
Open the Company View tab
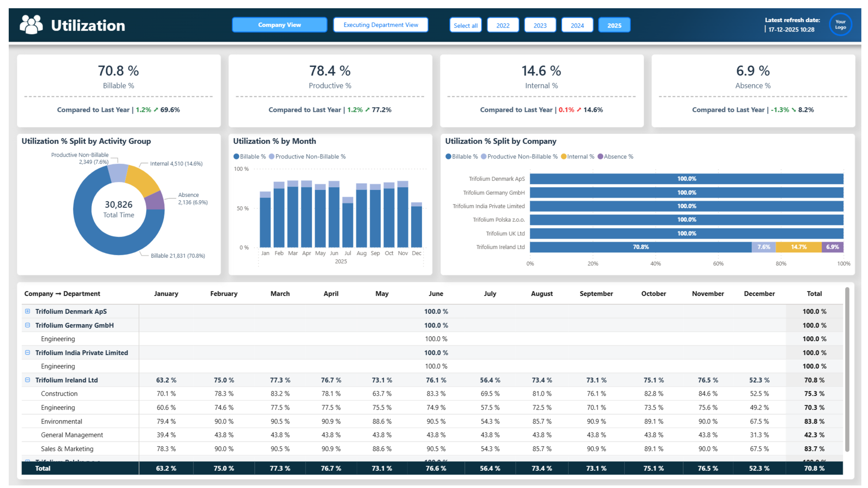[279, 25]
